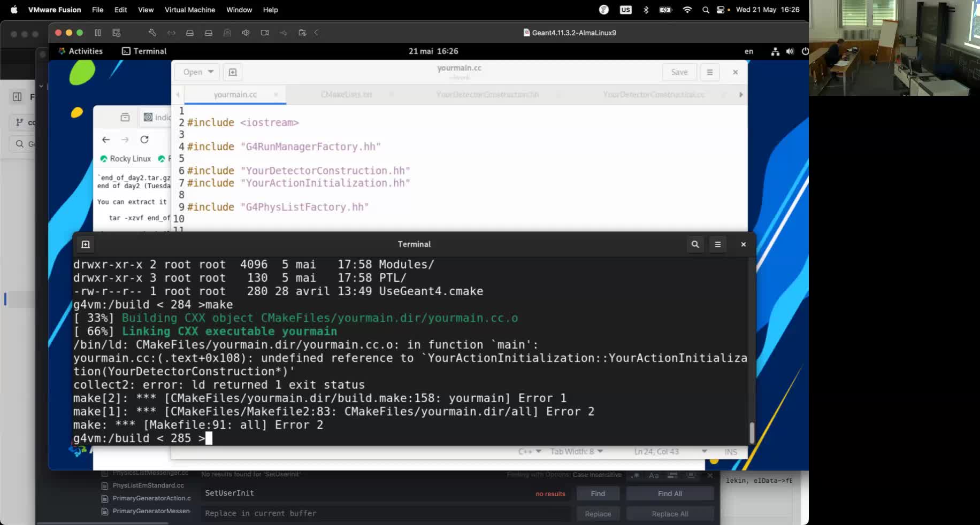Click inside the Replace in current buffer field
980x525 pixels.
(385, 513)
